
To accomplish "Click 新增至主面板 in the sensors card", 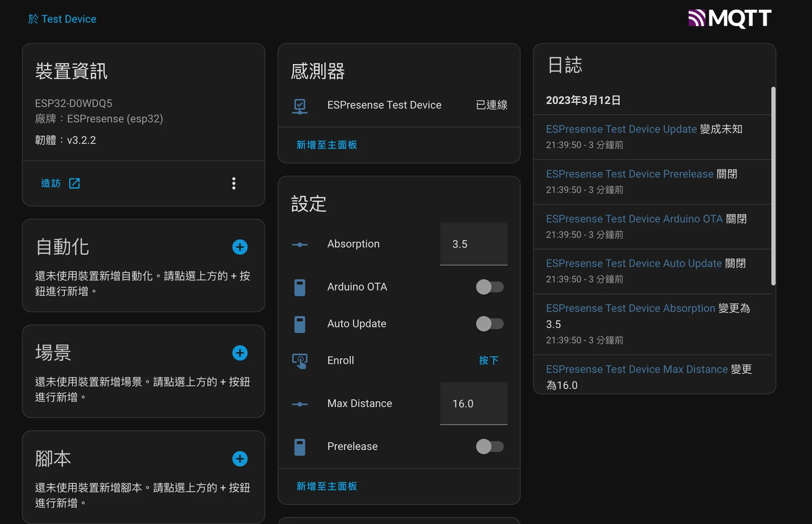I will (x=327, y=145).
